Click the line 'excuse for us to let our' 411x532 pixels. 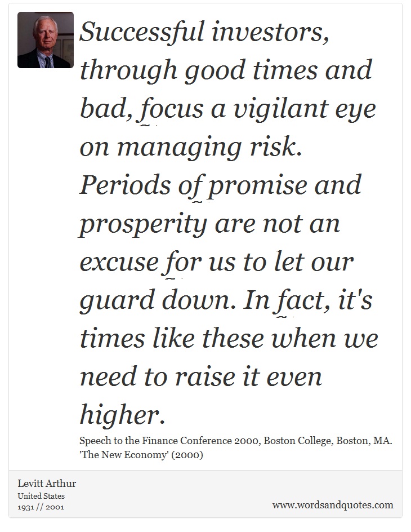[217, 263]
